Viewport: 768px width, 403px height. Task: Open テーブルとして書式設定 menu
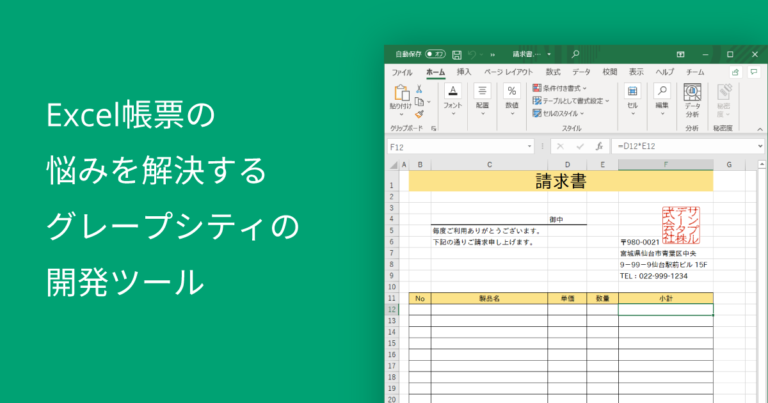[x=571, y=101]
